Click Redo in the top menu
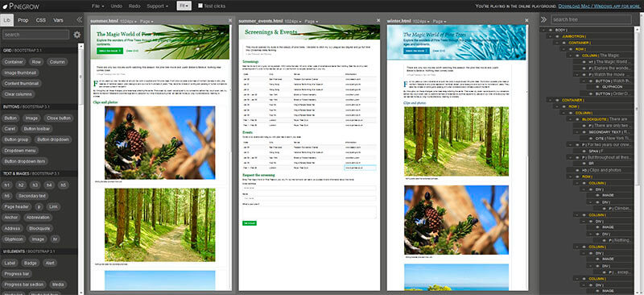Viewport: 644px width, 295px height. tap(134, 6)
